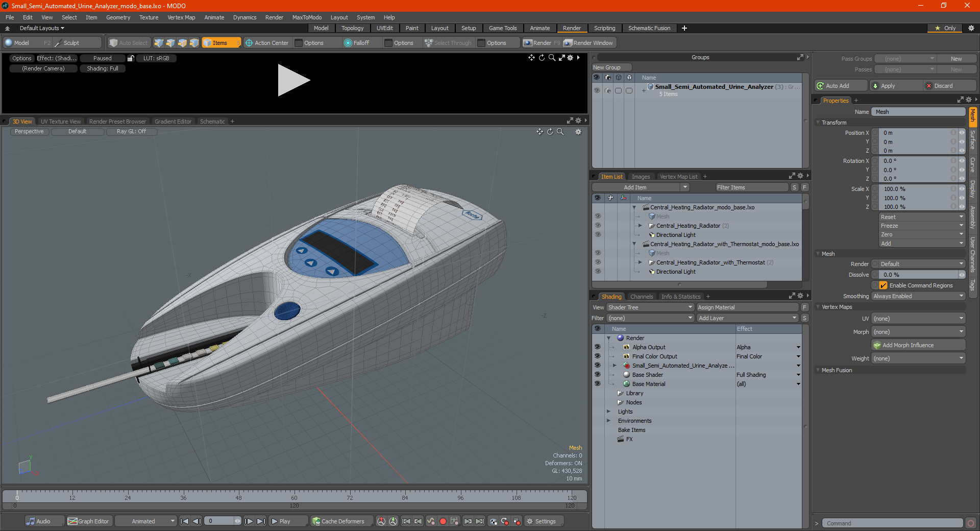980x531 pixels.
Task: Click the Play button in transport
Action: click(288, 521)
